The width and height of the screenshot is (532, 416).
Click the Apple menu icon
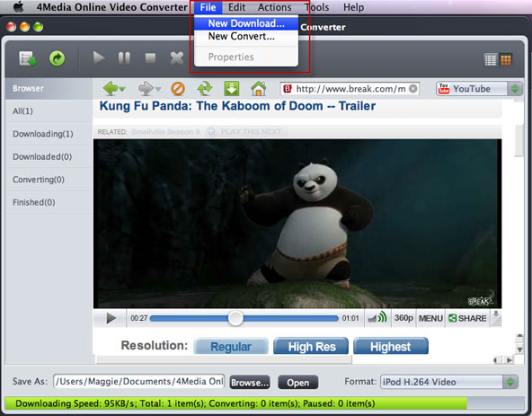(x=19, y=7)
